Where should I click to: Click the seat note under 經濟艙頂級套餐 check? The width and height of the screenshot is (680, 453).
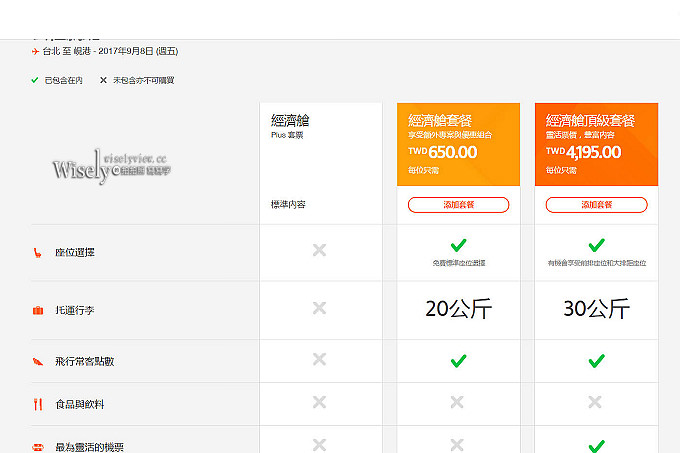pyautogui.click(x=597, y=263)
